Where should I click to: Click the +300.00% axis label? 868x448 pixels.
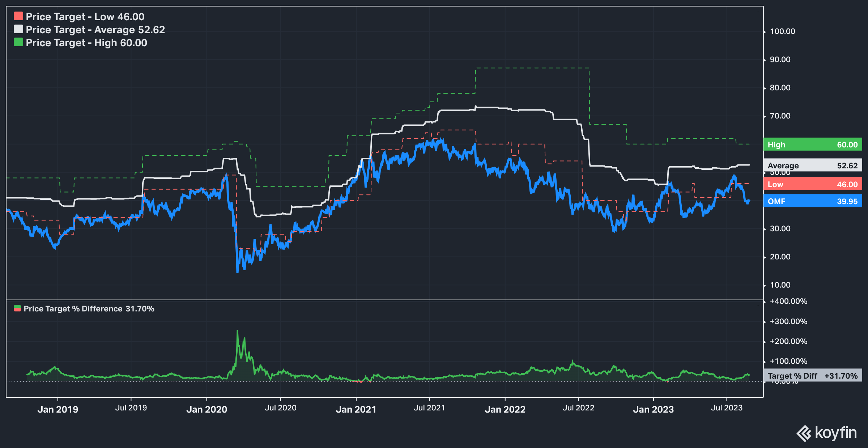pyautogui.click(x=788, y=322)
